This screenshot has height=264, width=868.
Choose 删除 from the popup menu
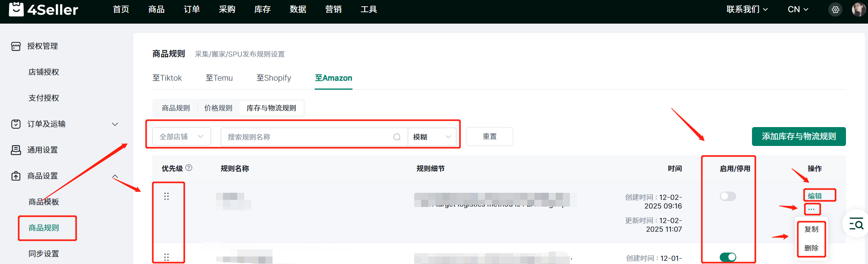click(811, 248)
